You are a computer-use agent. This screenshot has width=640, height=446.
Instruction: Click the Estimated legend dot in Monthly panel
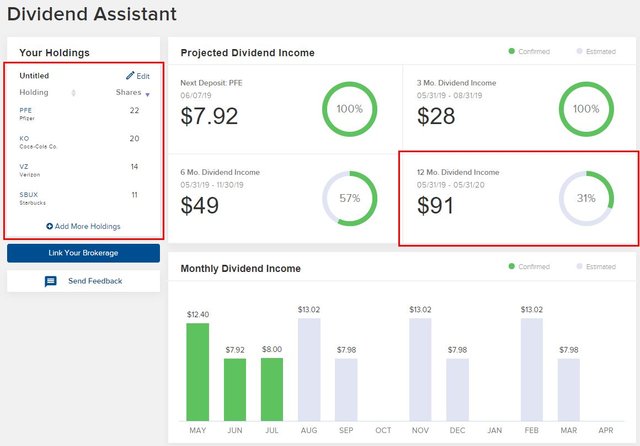pyautogui.click(x=579, y=266)
